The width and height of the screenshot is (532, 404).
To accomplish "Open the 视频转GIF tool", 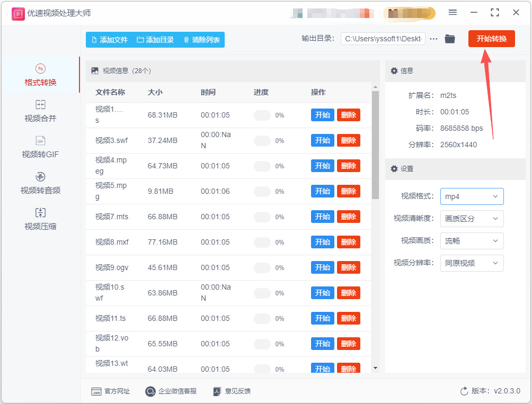I will click(40, 147).
